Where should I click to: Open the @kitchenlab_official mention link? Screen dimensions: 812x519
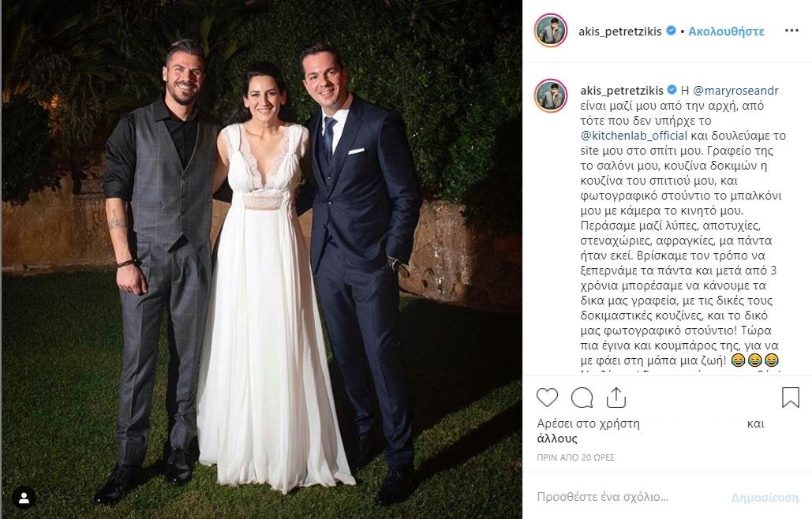(634, 136)
